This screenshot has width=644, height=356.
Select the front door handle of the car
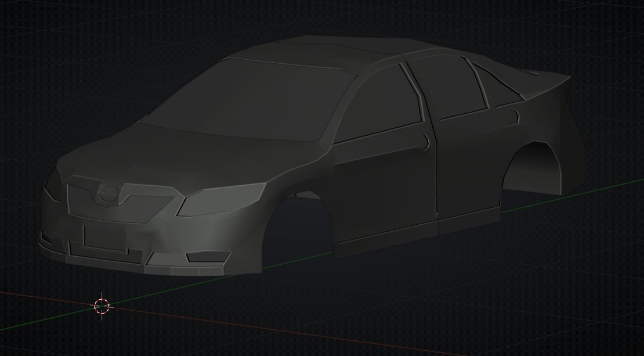[x=425, y=142]
